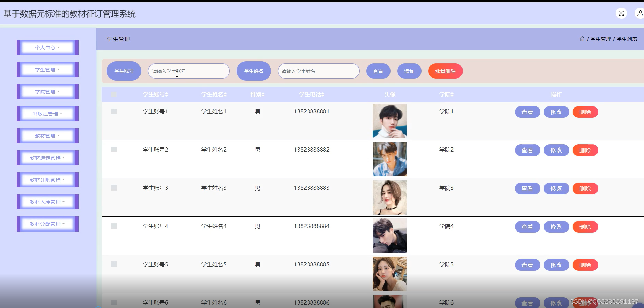Click the 学生列表 breadcrumb item
This screenshot has width=644, height=308.
(627, 39)
